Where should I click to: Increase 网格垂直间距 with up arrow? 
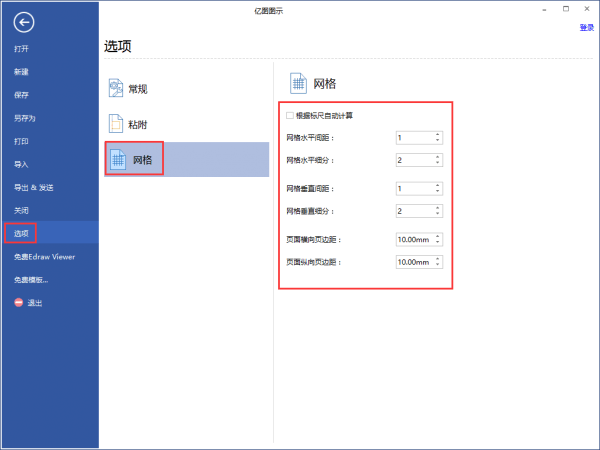coord(437,186)
